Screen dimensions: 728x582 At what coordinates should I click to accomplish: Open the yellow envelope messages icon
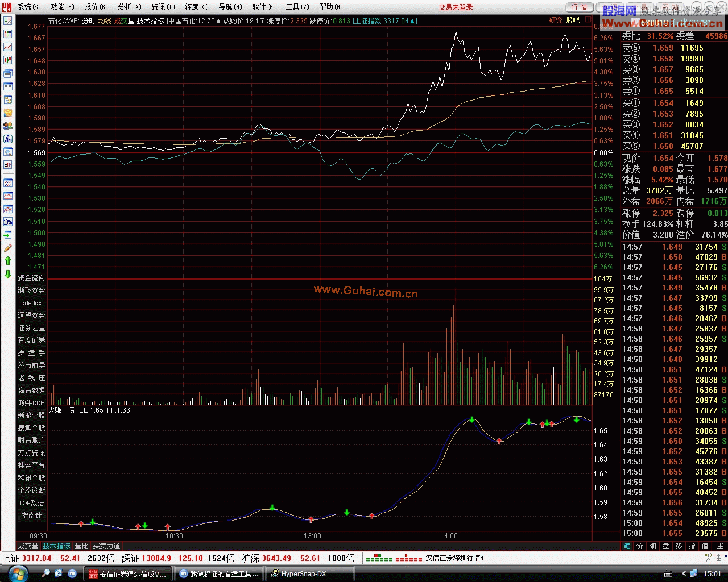tap(8, 113)
